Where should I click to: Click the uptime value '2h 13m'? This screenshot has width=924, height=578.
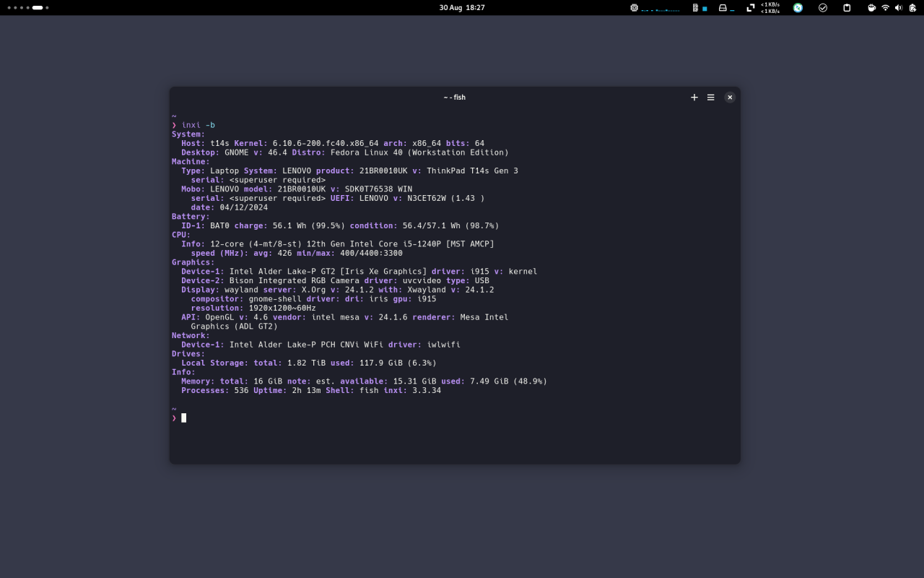(306, 390)
